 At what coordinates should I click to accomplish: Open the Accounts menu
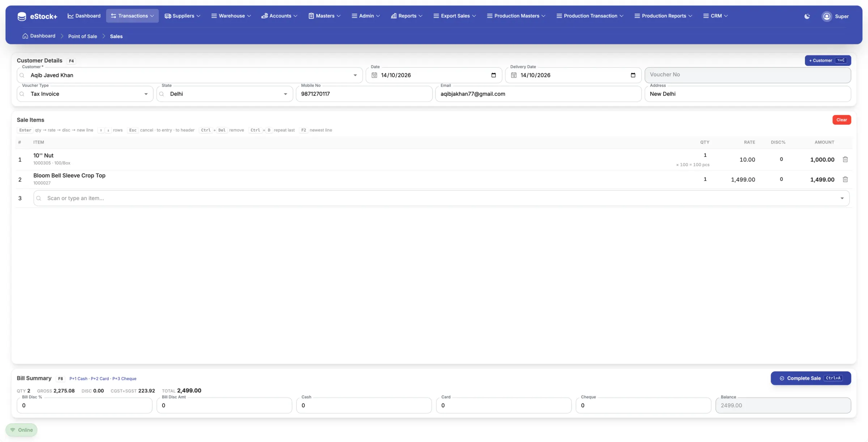279,16
